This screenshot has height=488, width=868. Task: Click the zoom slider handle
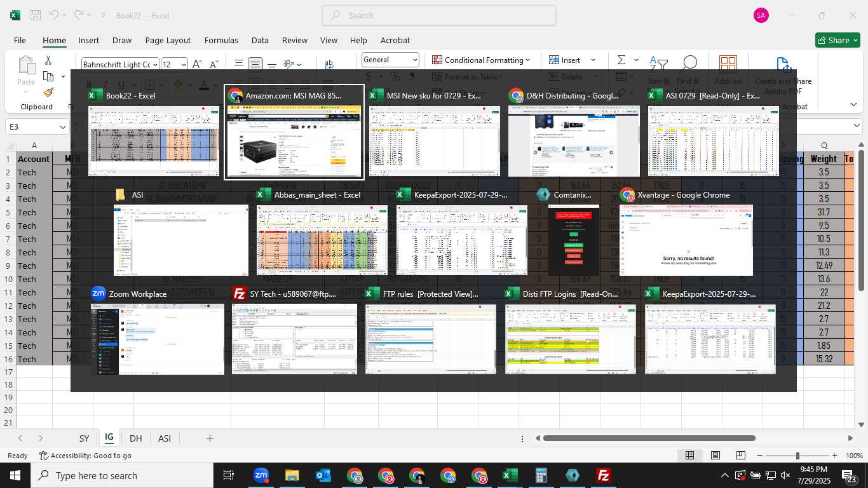pos(797,456)
